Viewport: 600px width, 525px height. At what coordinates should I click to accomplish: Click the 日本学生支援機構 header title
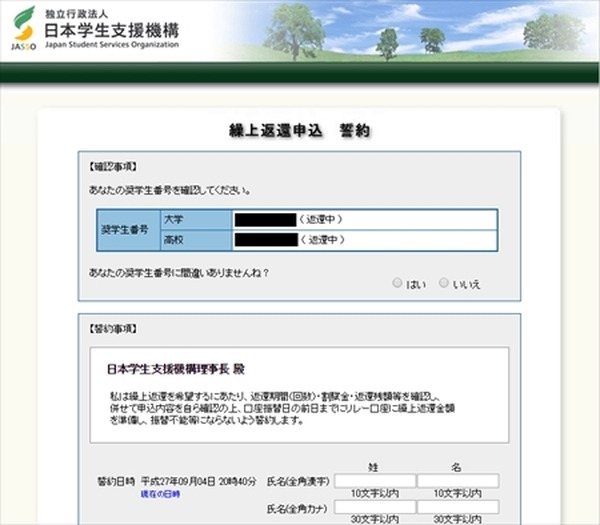click(112, 30)
